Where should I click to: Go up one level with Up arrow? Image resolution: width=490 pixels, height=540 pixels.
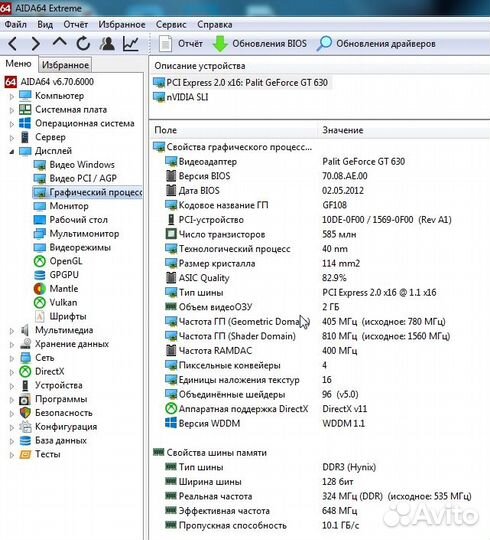[60, 43]
